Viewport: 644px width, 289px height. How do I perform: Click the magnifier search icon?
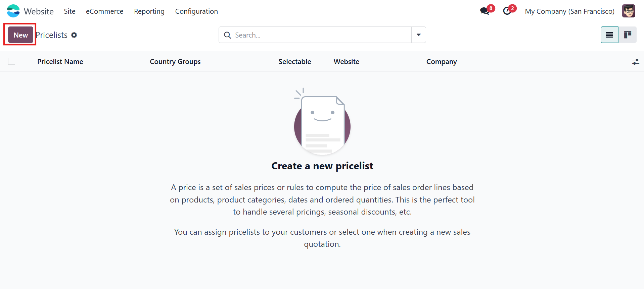(x=227, y=35)
